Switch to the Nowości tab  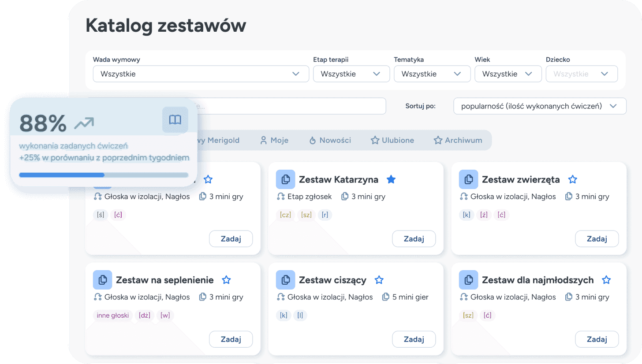click(330, 140)
